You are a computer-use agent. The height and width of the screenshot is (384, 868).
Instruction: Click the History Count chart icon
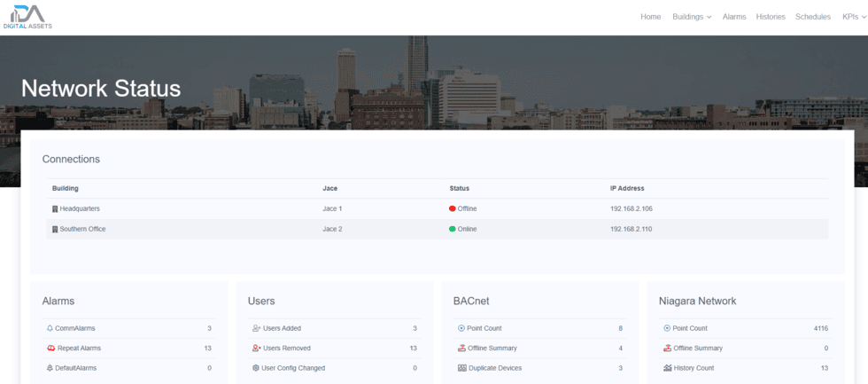tap(667, 368)
